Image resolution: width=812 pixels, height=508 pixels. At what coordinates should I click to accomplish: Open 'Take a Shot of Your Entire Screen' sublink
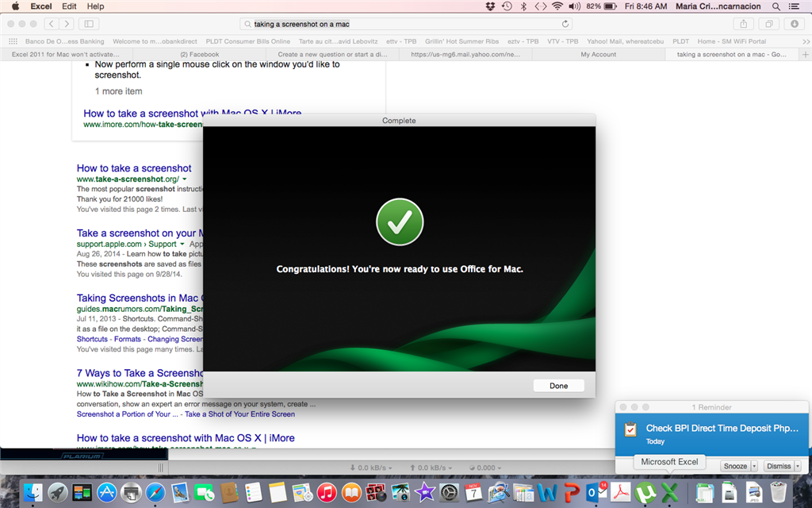click(239, 414)
